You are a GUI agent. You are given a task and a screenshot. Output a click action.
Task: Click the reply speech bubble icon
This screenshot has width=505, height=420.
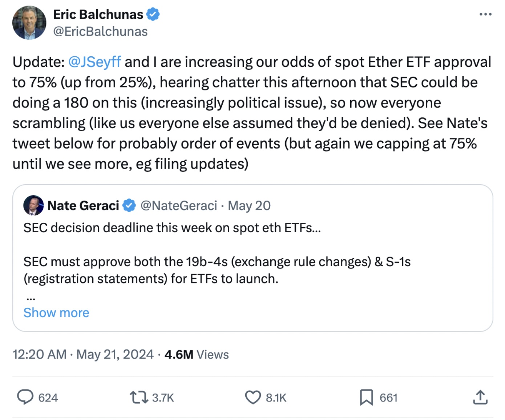point(25,397)
